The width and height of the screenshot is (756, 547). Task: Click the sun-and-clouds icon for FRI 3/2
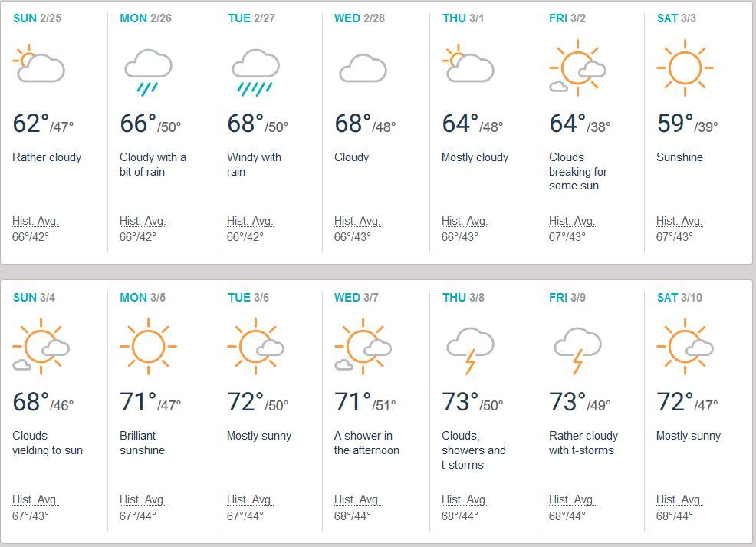pos(577,68)
